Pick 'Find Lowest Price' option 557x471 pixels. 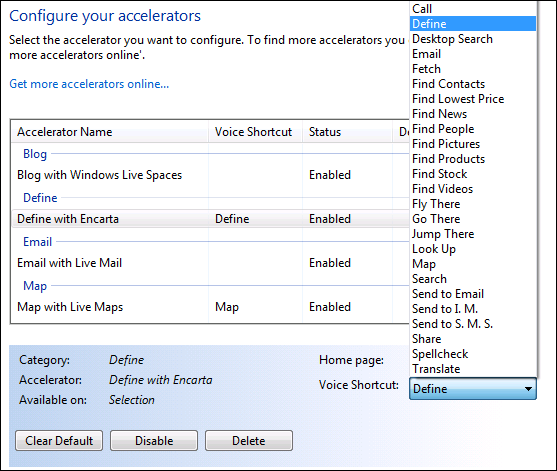(473, 99)
